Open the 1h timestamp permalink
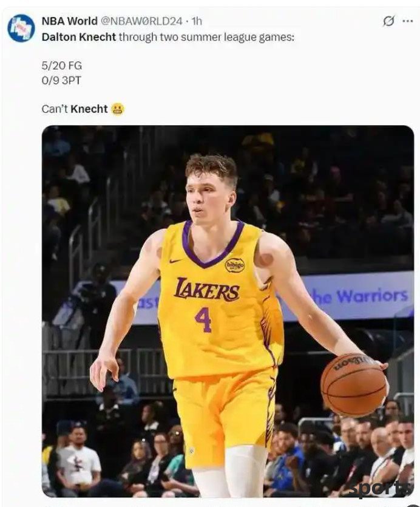Viewport: 420px width, 507px height. (197, 21)
